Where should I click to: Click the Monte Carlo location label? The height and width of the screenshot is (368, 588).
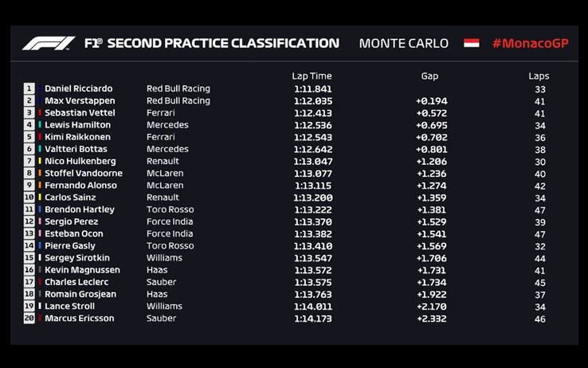[403, 43]
